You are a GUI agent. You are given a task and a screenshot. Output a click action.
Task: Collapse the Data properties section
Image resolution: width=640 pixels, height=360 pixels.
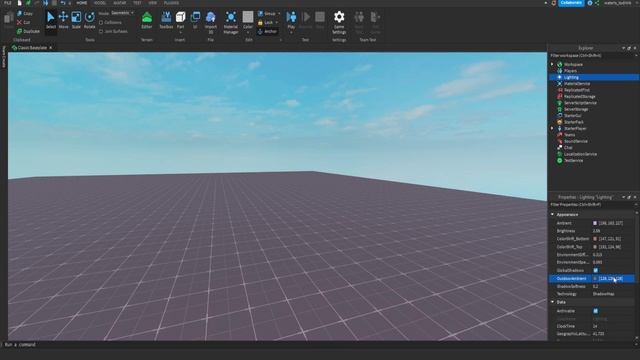click(552, 302)
